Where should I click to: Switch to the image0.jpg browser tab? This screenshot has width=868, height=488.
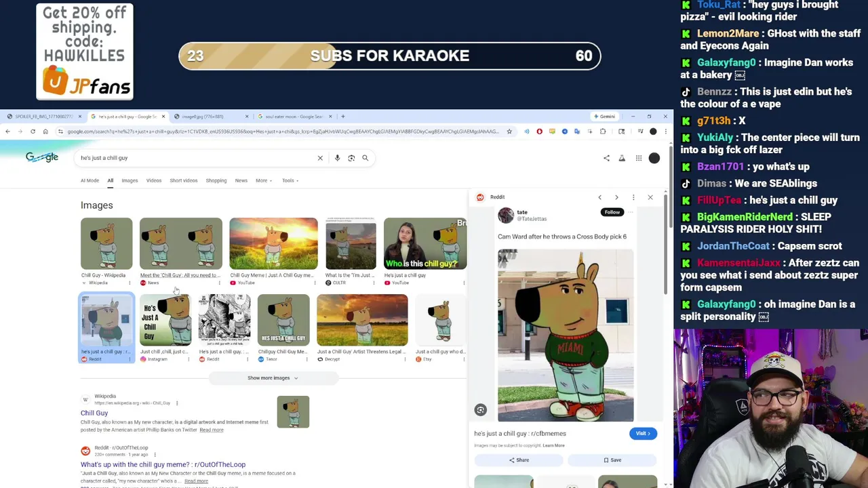click(x=212, y=117)
